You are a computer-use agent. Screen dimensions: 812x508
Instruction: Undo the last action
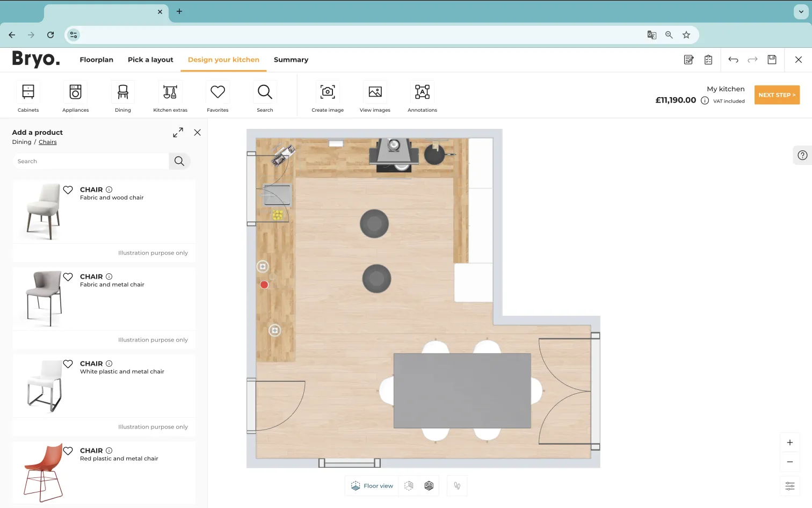pyautogui.click(x=733, y=60)
